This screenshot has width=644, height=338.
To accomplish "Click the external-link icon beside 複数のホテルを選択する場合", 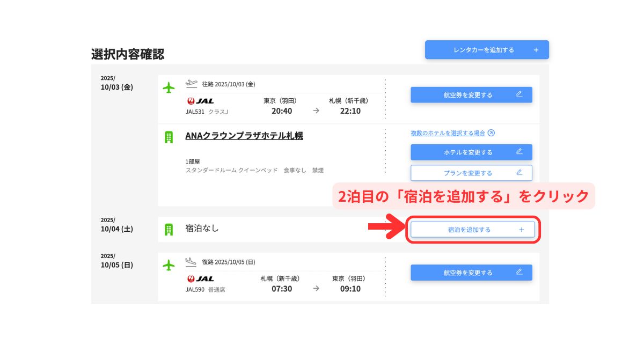I will point(491,133).
